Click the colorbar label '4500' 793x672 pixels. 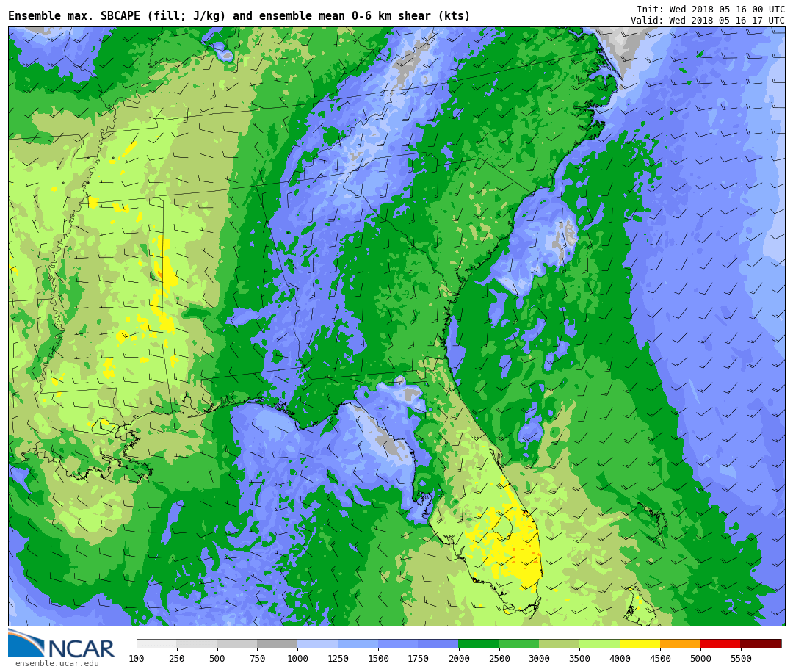coord(660,658)
